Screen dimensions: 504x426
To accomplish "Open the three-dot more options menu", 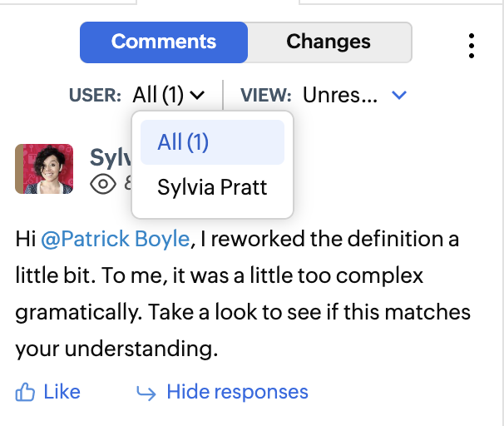I will point(472,45).
